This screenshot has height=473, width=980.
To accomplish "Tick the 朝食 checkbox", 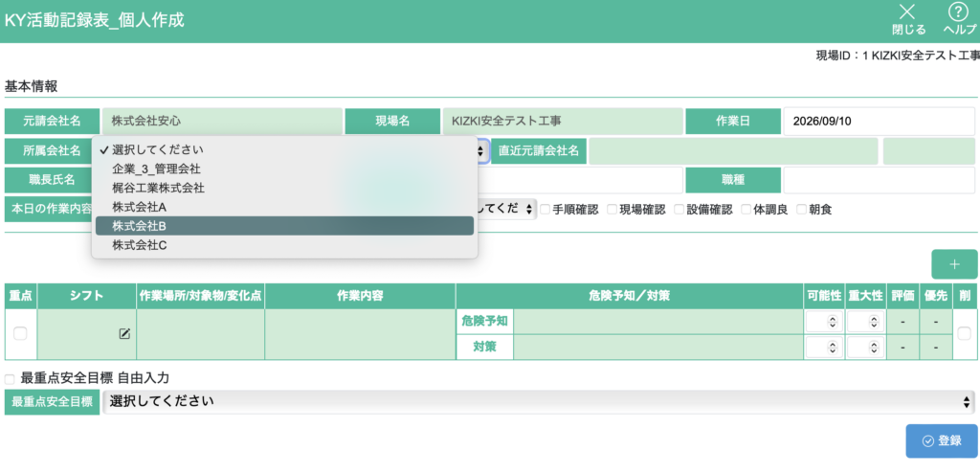I will point(801,210).
